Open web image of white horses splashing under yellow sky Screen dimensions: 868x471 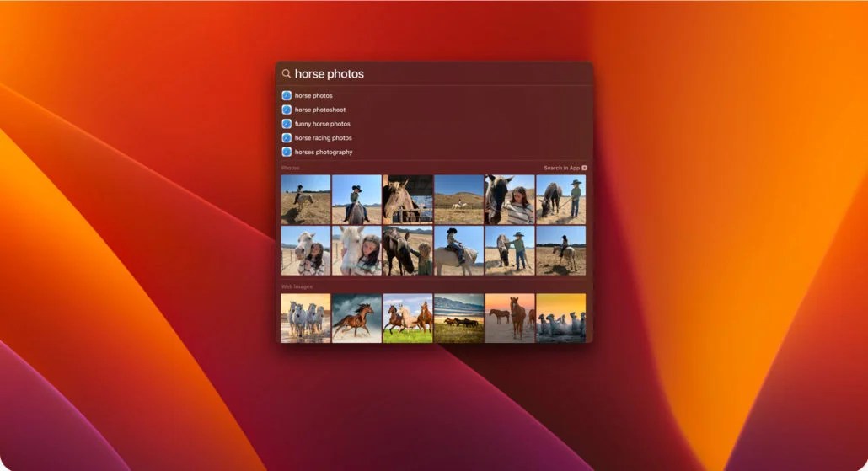point(560,318)
